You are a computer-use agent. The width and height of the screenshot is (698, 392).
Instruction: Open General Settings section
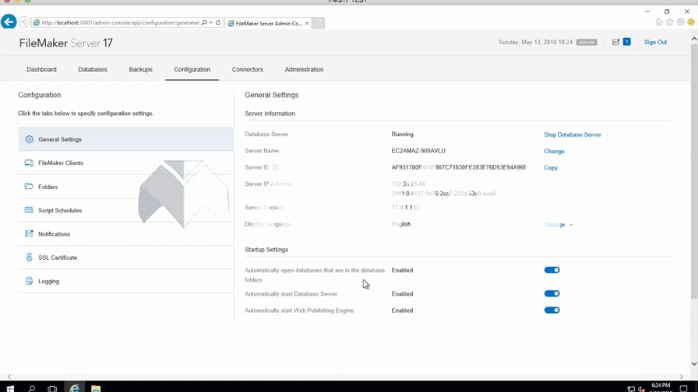pos(126,139)
